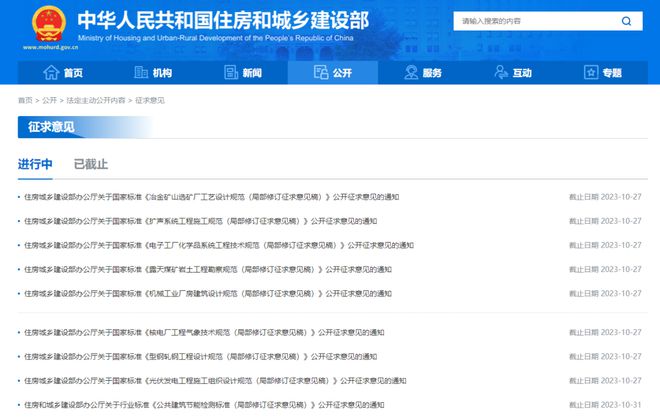Screen dimensions: 660x418
Task: Open notice on 露天煤矿岩土工程勘察规范
Action: pyautogui.click(x=208, y=269)
